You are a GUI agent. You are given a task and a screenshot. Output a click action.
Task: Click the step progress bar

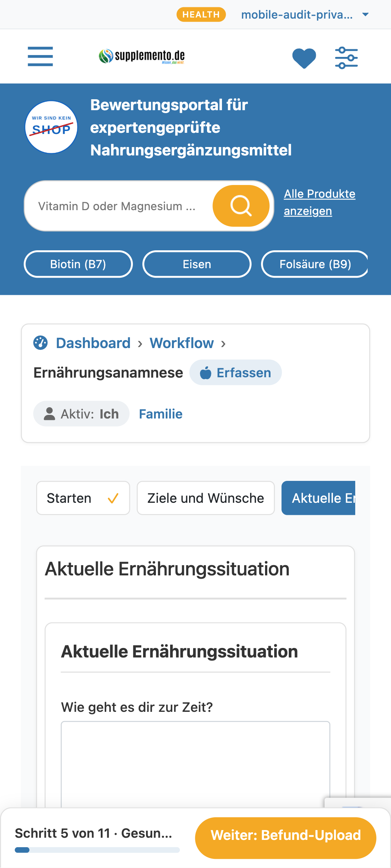coord(97,850)
